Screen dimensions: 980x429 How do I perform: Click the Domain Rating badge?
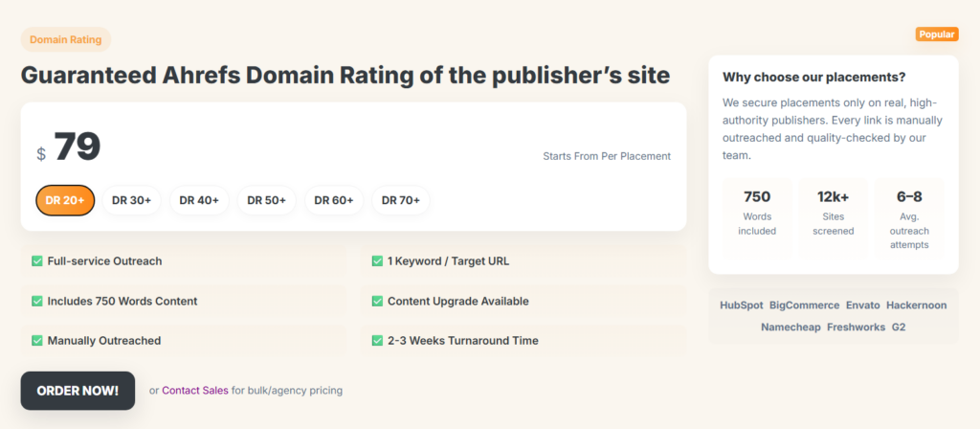pyautogui.click(x=66, y=39)
